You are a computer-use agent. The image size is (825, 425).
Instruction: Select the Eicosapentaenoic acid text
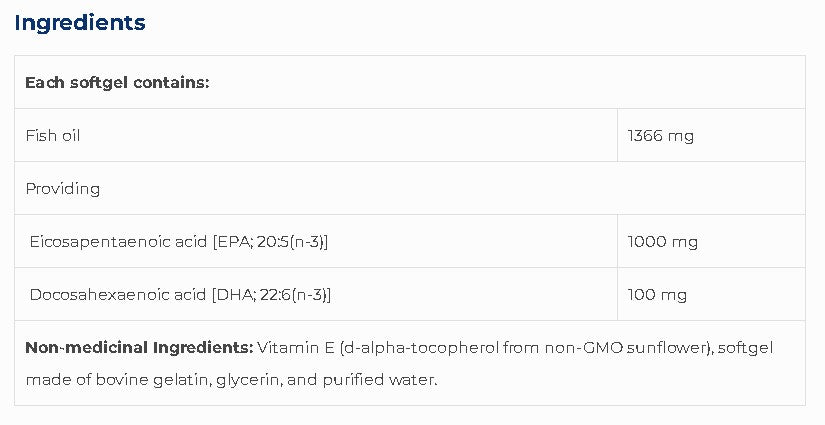(x=119, y=241)
